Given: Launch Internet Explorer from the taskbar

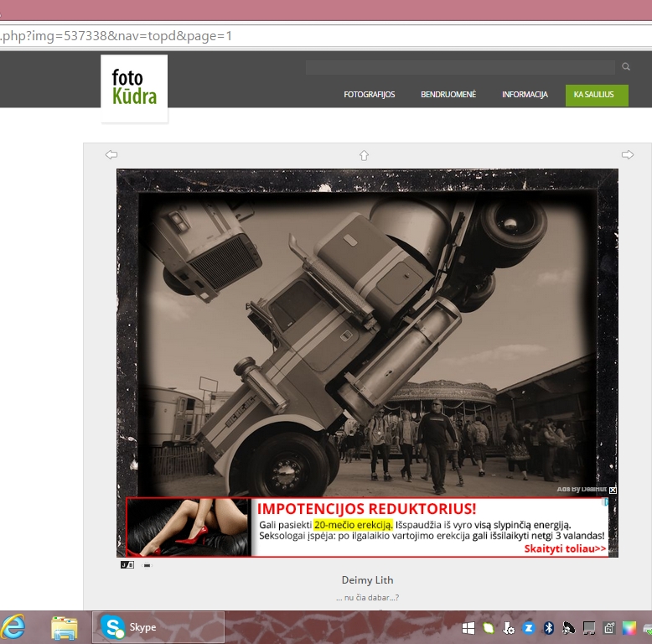Looking at the screenshot, I should click(x=13, y=627).
